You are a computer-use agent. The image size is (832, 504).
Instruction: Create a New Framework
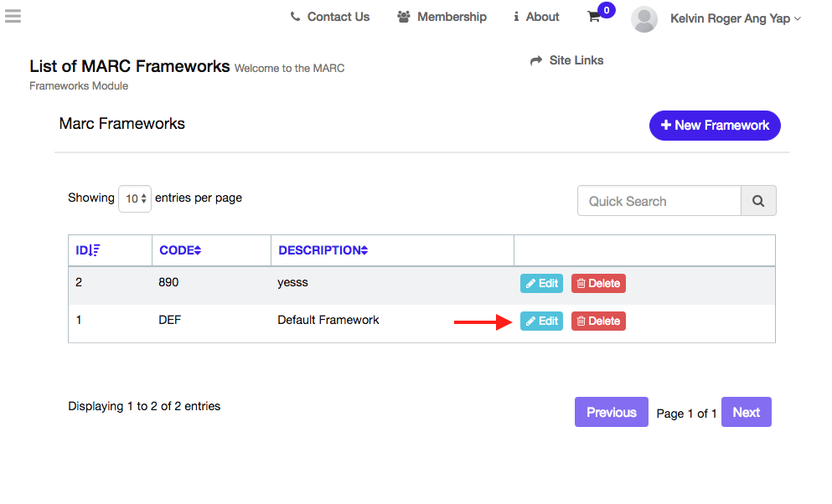715,126
